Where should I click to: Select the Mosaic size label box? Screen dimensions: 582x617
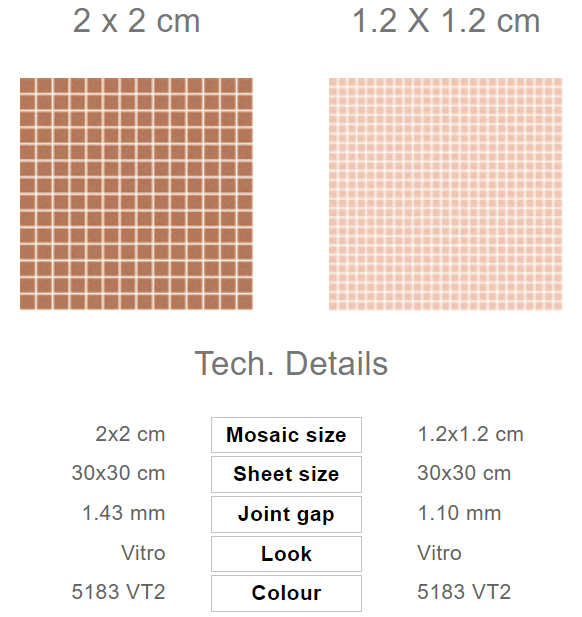pyautogui.click(x=286, y=435)
